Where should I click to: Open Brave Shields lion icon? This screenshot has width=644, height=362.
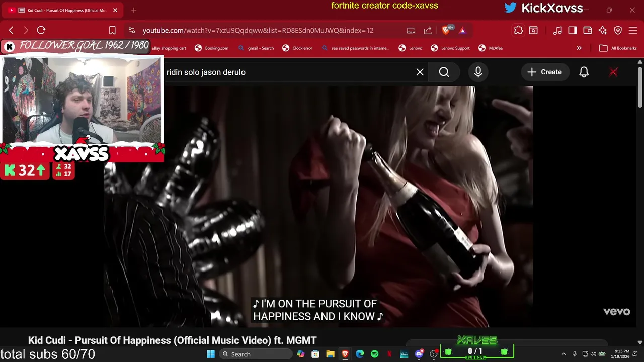point(446,30)
